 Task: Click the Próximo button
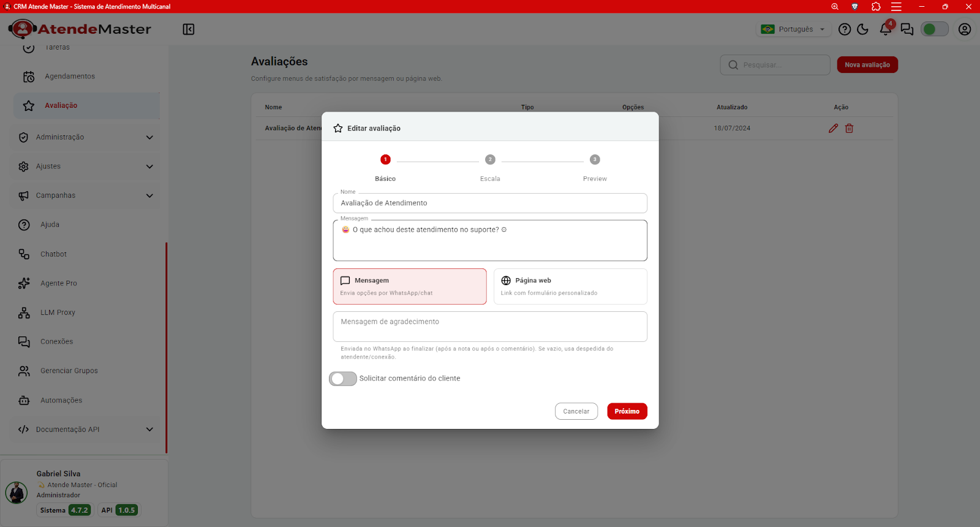pos(627,411)
